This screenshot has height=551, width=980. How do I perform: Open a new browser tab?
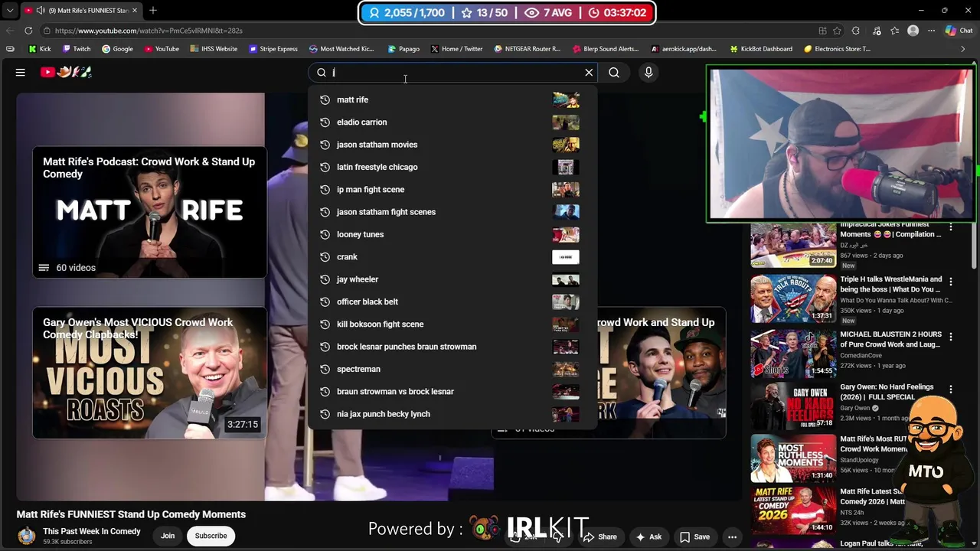(153, 11)
